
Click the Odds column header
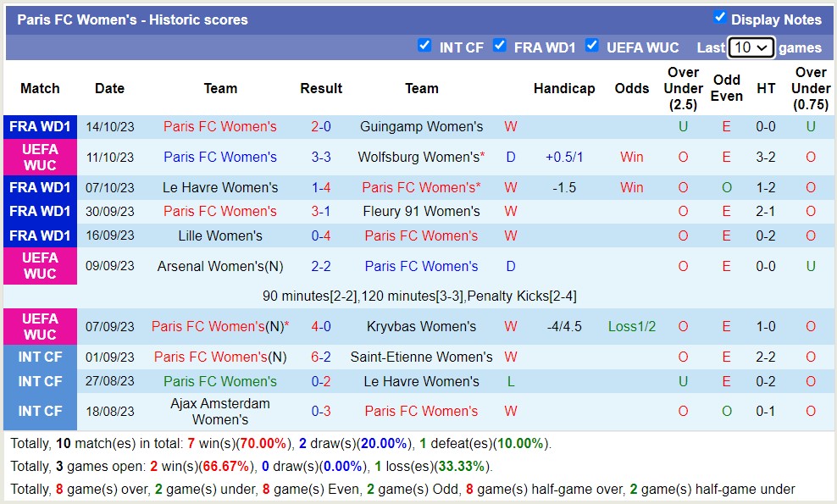[631, 88]
